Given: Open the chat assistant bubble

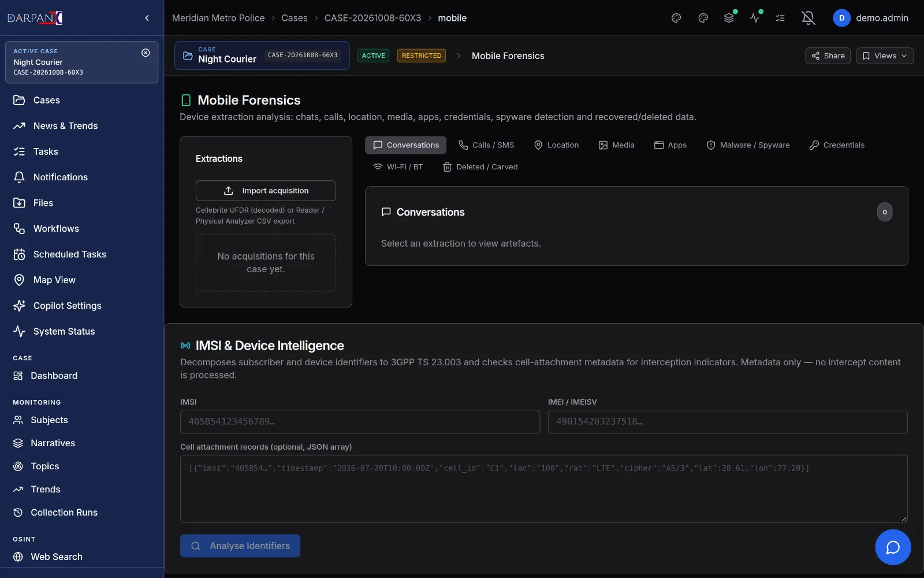Looking at the screenshot, I should [893, 547].
